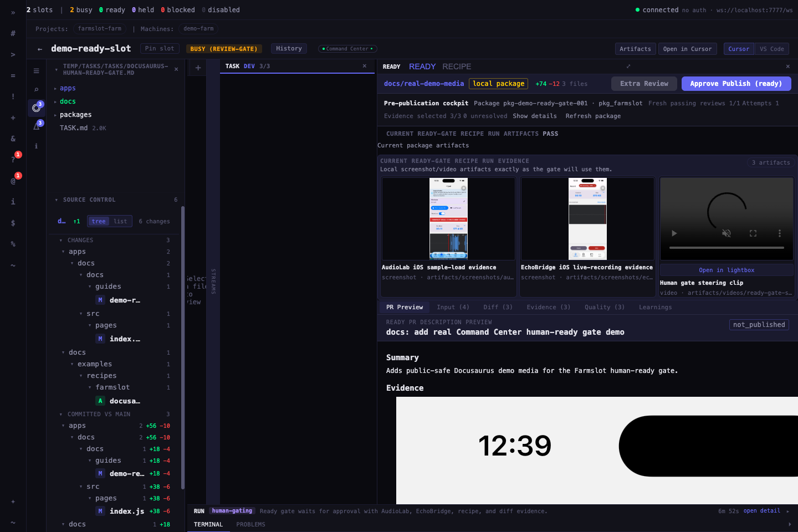798x532 pixels.
Task: Close the READY recipe panel
Action: (787, 66)
